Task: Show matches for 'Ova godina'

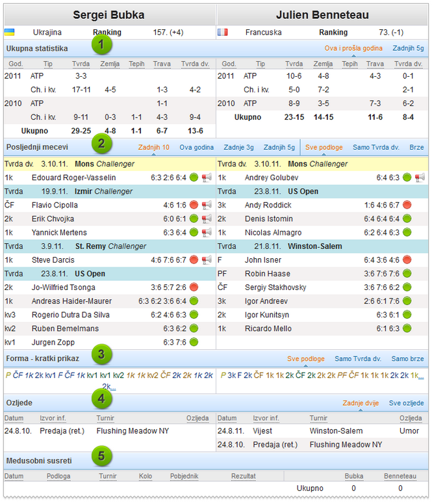Action: [196, 147]
